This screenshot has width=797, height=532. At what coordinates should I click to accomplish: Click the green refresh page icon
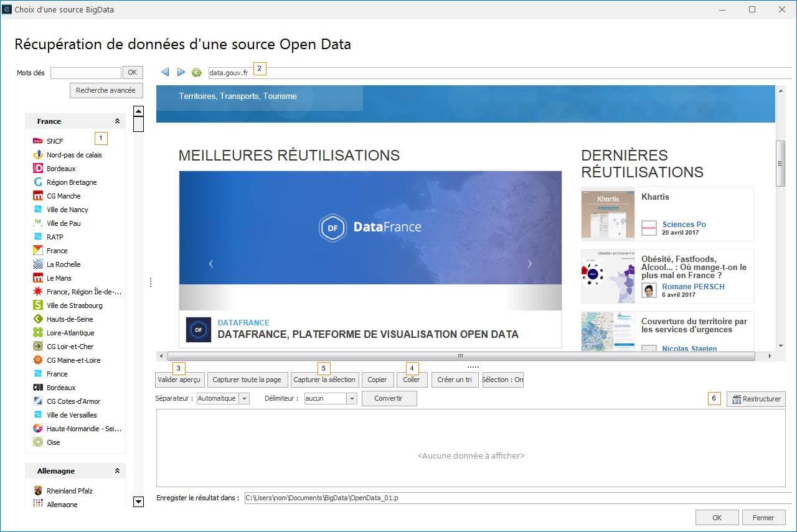click(197, 72)
